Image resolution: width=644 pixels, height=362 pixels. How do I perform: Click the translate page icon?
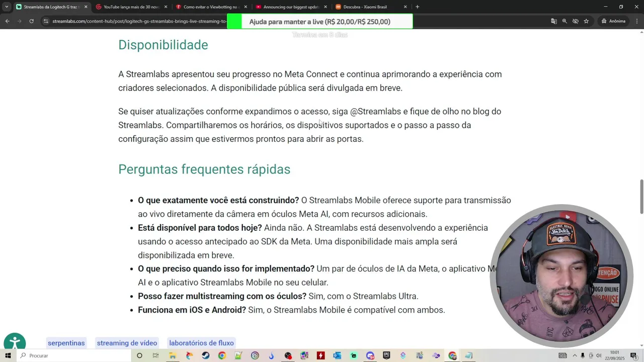pyautogui.click(x=554, y=21)
